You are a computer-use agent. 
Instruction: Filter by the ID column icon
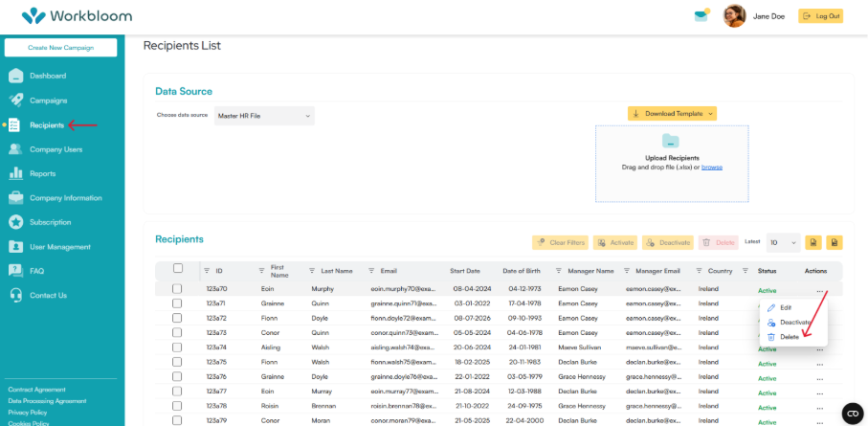[207, 271]
